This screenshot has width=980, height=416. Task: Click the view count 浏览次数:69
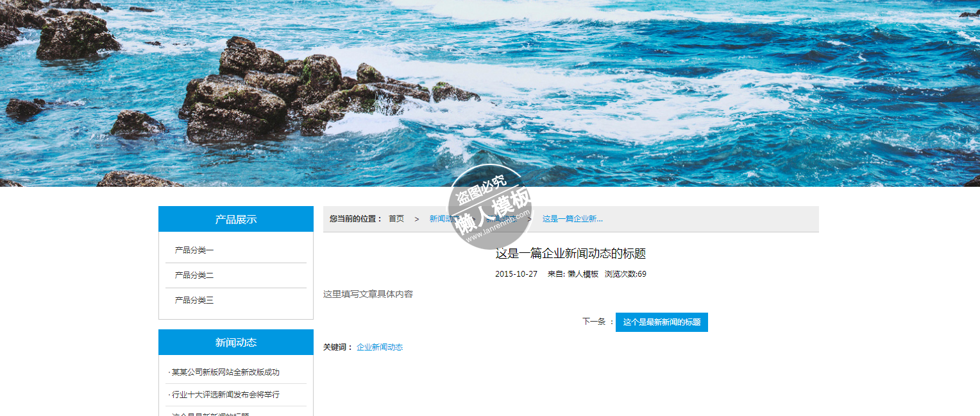point(625,274)
